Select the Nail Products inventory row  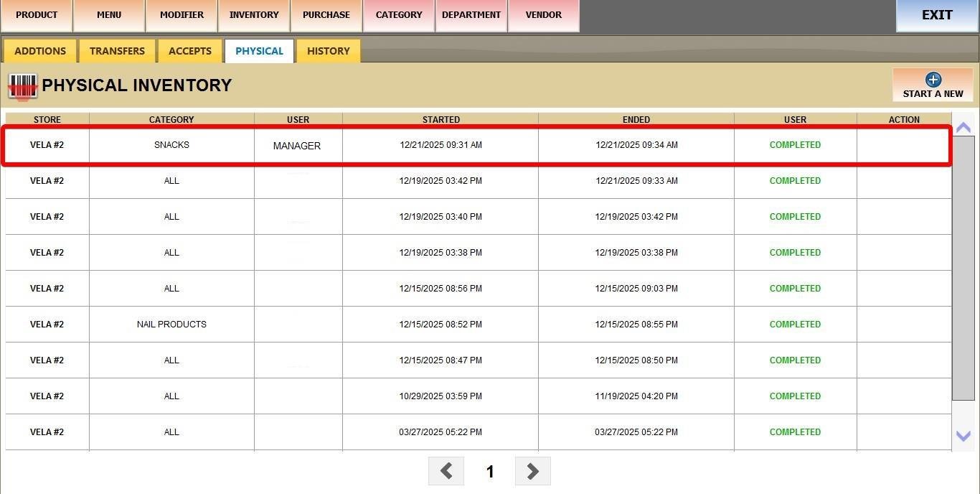171,325
